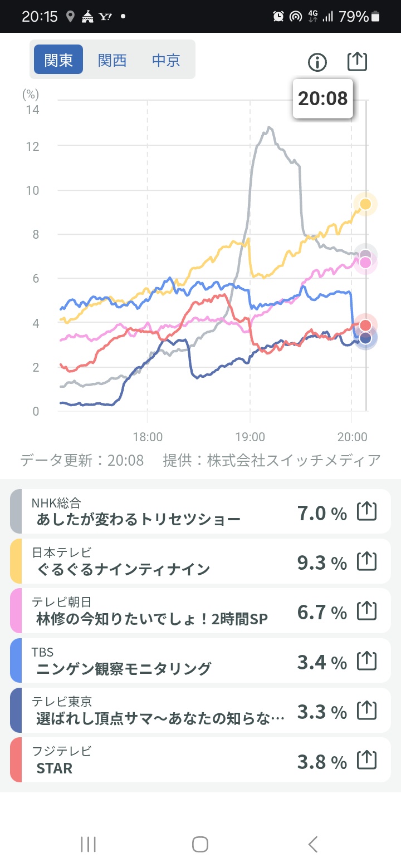Tap the red フジテレビ data point on chart
This screenshot has height=868, width=401.
(x=365, y=325)
